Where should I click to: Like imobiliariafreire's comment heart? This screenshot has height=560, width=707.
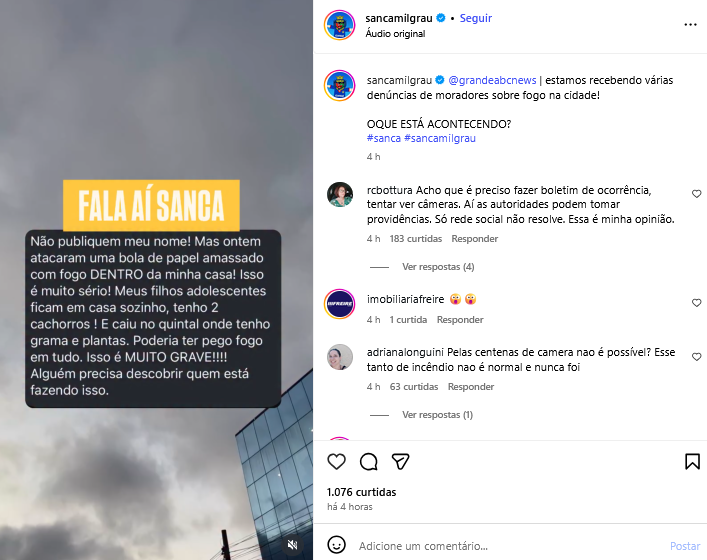click(697, 303)
